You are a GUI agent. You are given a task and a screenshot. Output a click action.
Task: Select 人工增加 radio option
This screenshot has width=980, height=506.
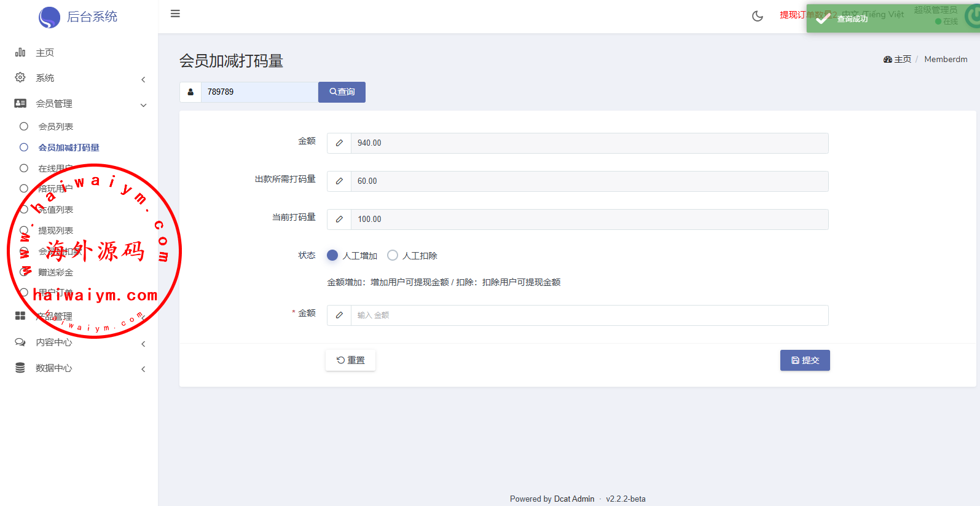click(332, 255)
